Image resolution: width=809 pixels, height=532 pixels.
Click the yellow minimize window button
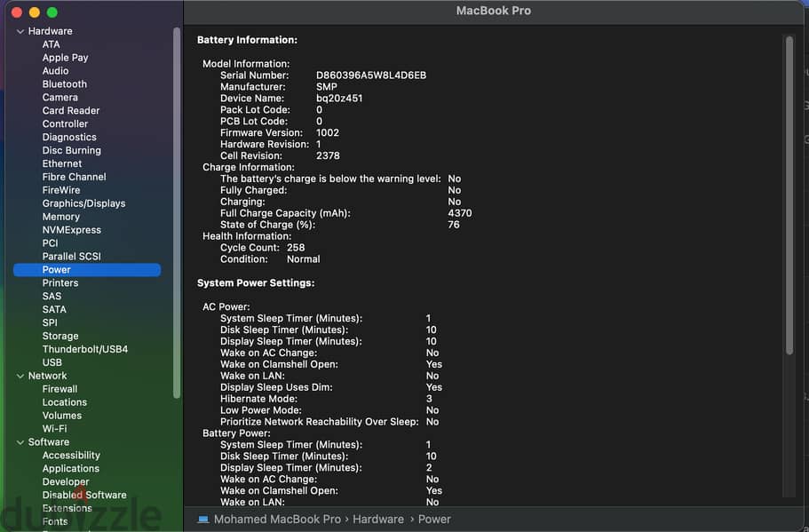[35, 12]
